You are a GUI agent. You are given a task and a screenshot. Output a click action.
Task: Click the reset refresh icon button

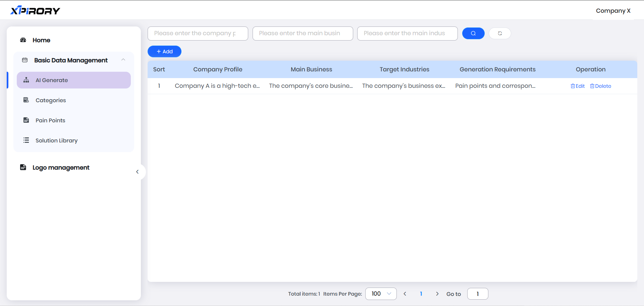pyautogui.click(x=500, y=34)
